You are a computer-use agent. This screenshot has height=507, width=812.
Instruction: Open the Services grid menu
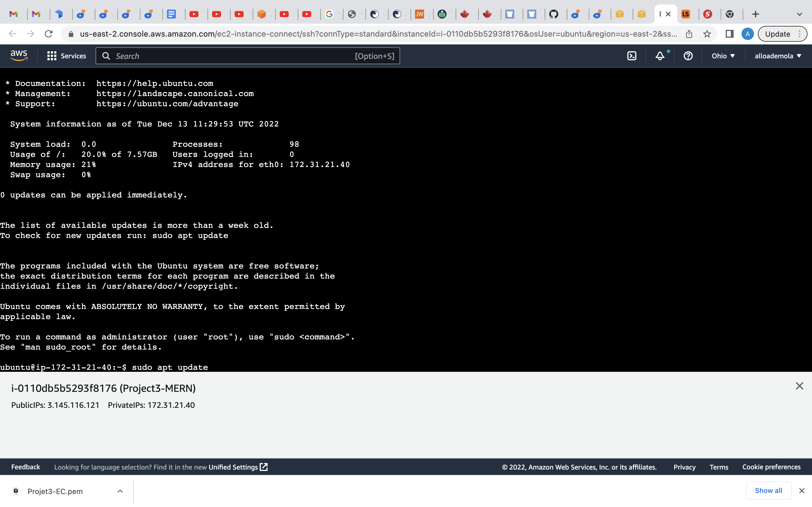pyautogui.click(x=67, y=56)
